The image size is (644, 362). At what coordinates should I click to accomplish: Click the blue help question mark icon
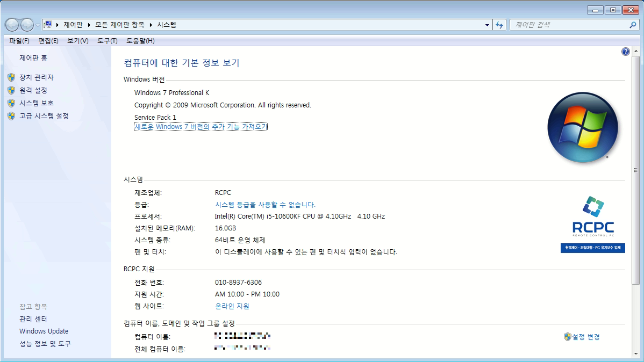(x=626, y=52)
